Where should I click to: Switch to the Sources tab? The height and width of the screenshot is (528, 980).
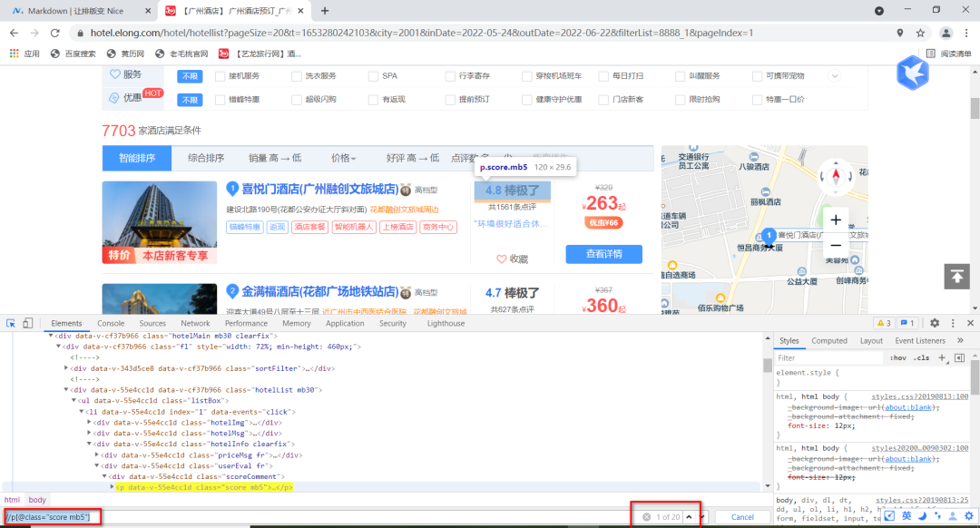click(x=152, y=323)
